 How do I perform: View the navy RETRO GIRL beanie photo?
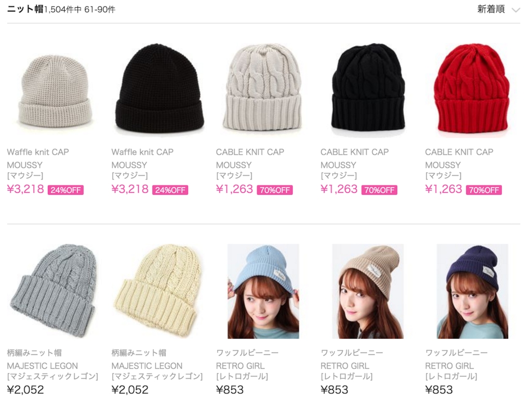click(472, 291)
